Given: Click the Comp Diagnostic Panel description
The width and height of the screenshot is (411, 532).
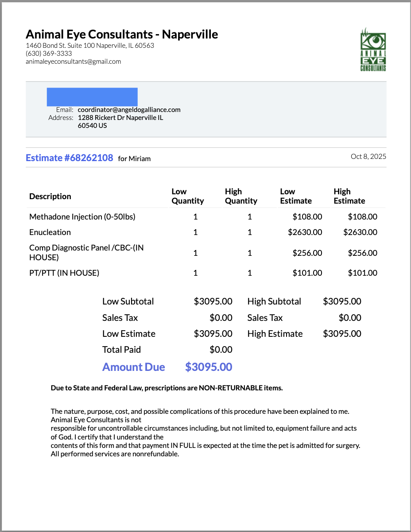Looking at the screenshot, I should click(x=86, y=252).
